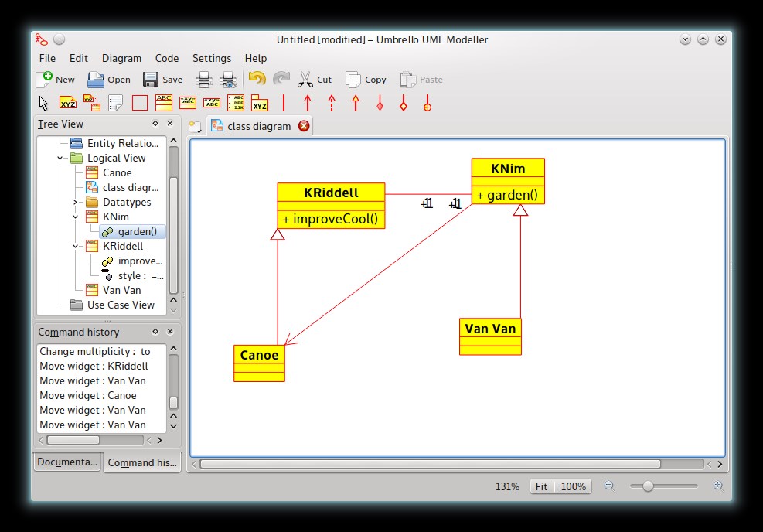Select the arrow pointer tool

(43, 103)
